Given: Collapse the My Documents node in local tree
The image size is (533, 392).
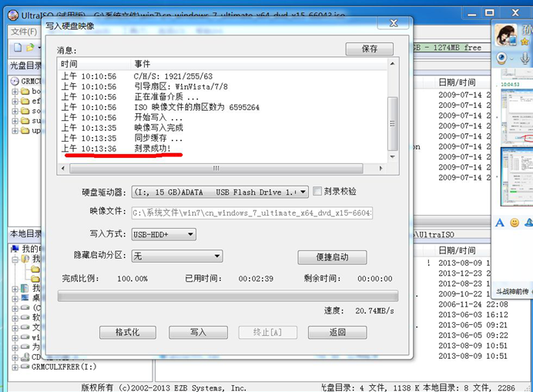Looking at the screenshot, I should 15,260.
